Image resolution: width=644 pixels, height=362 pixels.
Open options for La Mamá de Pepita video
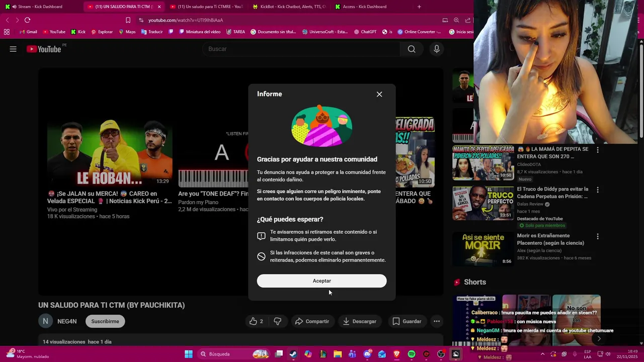pos(598,150)
